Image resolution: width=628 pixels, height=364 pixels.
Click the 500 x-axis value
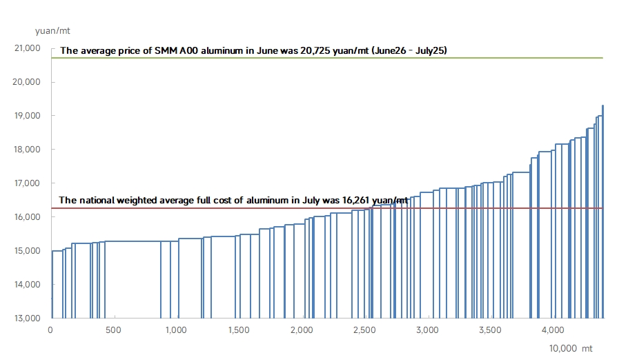point(113,330)
